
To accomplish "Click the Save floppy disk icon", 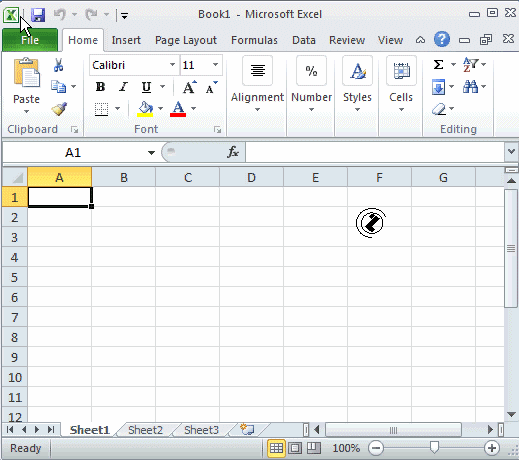I will click(38, 15).
